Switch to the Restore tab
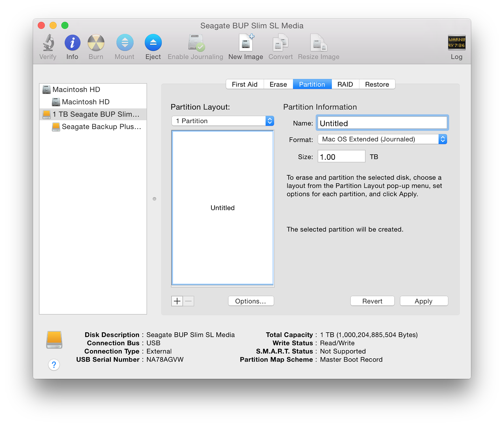The height and width of the screenshot is (426, 504). pyautogui.click(x=377, y=84)
